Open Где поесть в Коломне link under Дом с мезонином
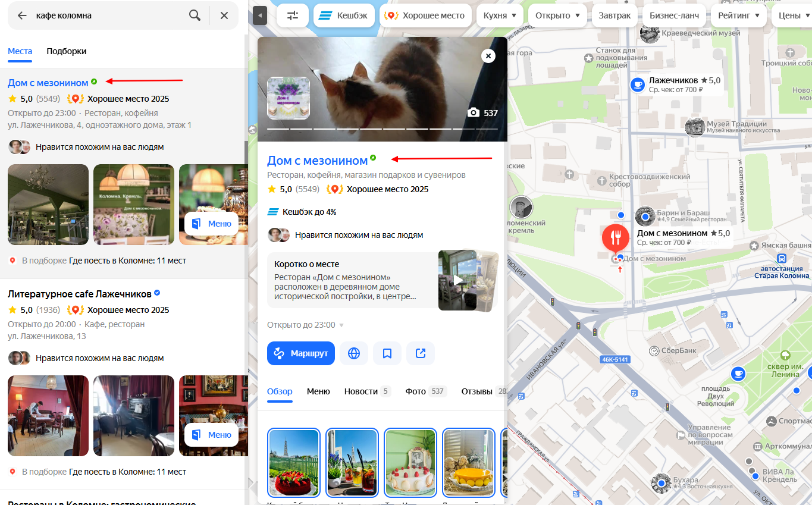 tap(128, 261)
